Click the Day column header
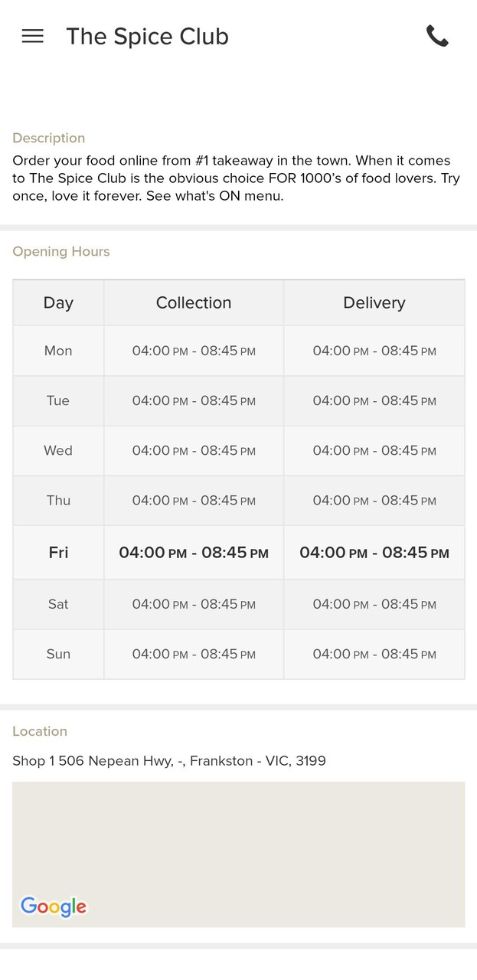The height and width of the screenshot is (980, 477). [58, 303]
